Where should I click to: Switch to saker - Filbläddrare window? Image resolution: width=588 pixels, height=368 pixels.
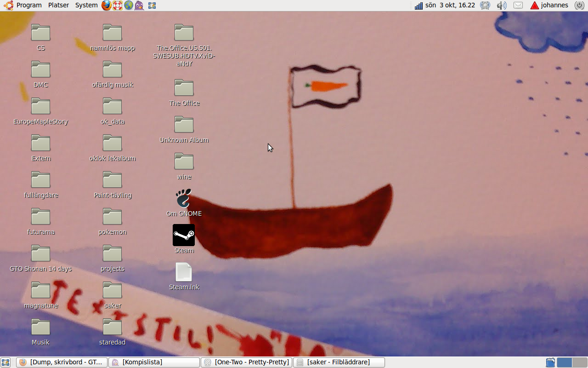tap(339, 362)
